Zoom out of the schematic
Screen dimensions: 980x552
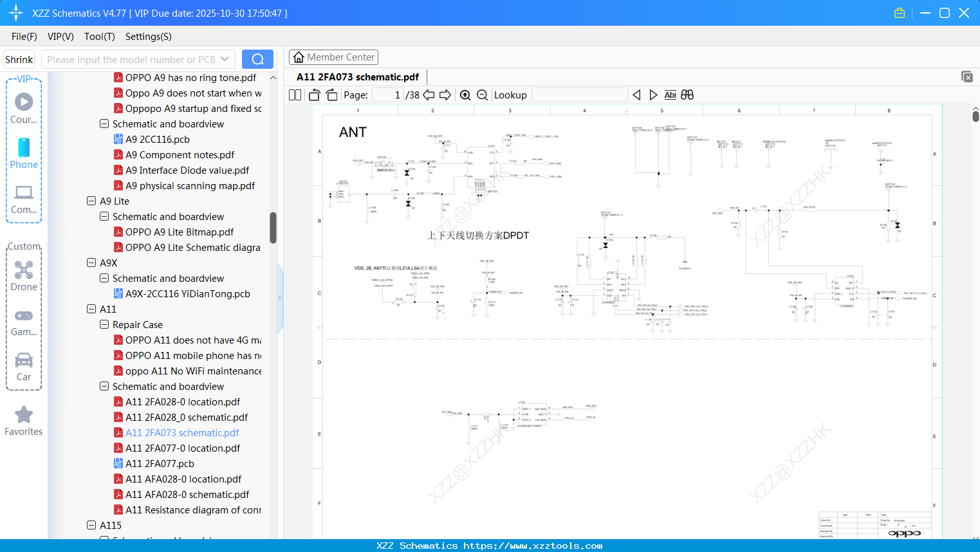482,95
